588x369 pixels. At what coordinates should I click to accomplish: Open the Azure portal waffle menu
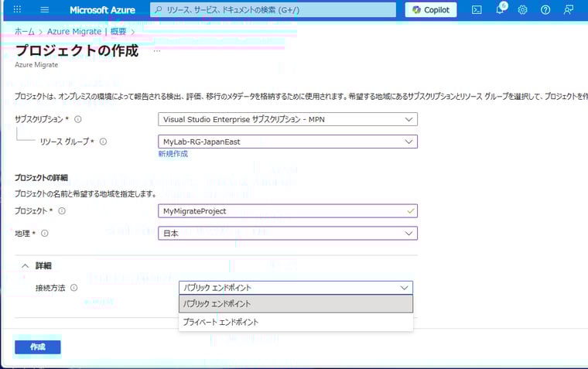click(17, 9)
